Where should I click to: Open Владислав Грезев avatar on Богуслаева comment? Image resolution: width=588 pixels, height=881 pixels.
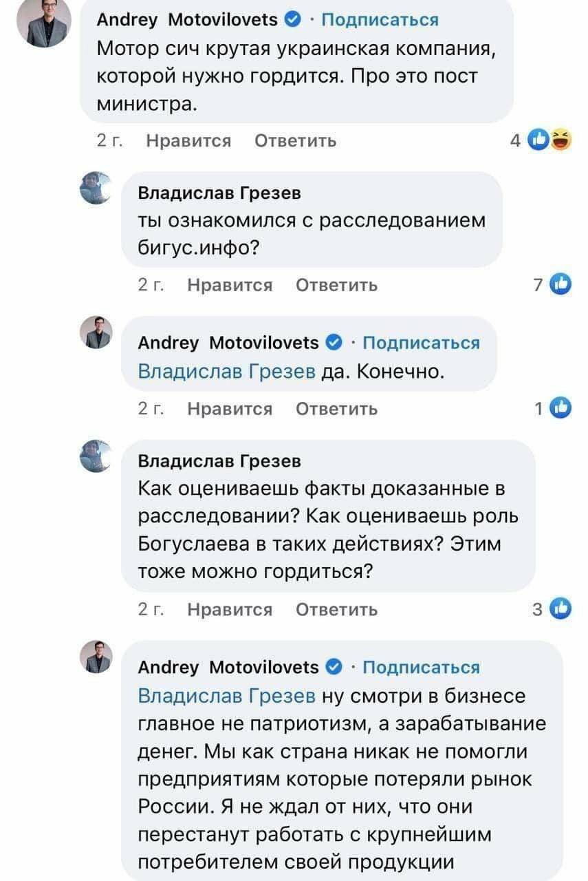click(x=97, y=456)
